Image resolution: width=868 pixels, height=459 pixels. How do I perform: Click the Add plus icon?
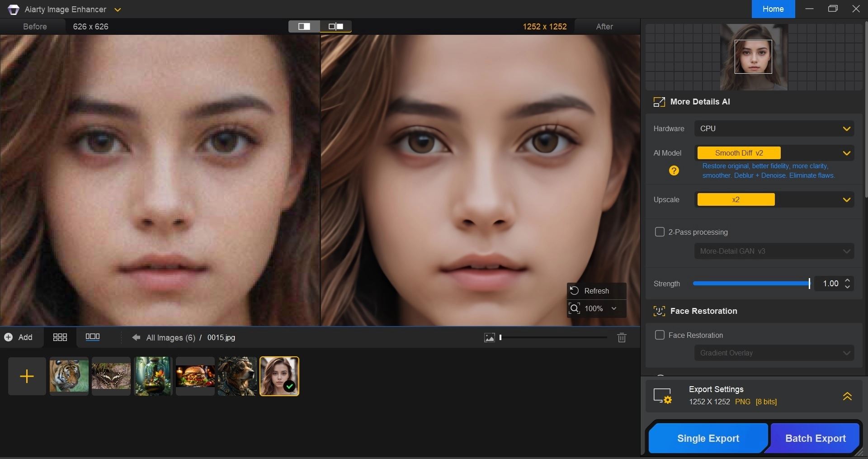(x=8, y=337)
